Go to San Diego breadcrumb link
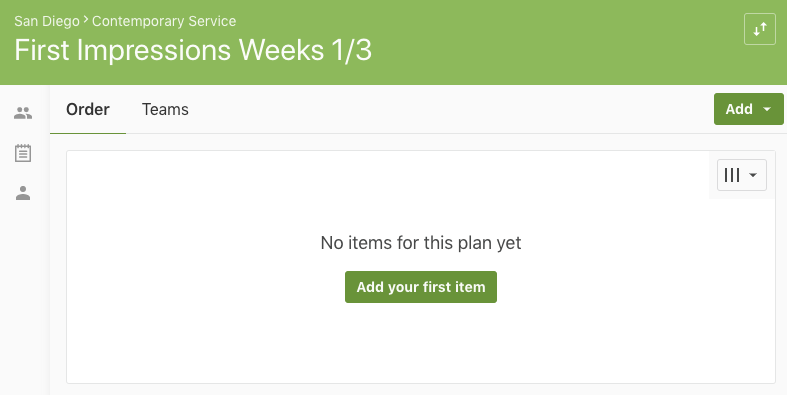This screenshot has height=395, width=787. pos(47,21)
